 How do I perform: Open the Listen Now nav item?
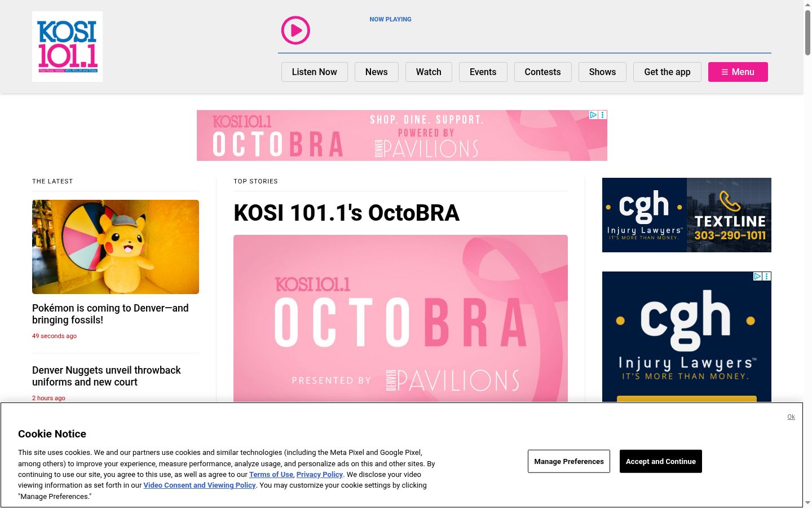[x=314, y=72]
